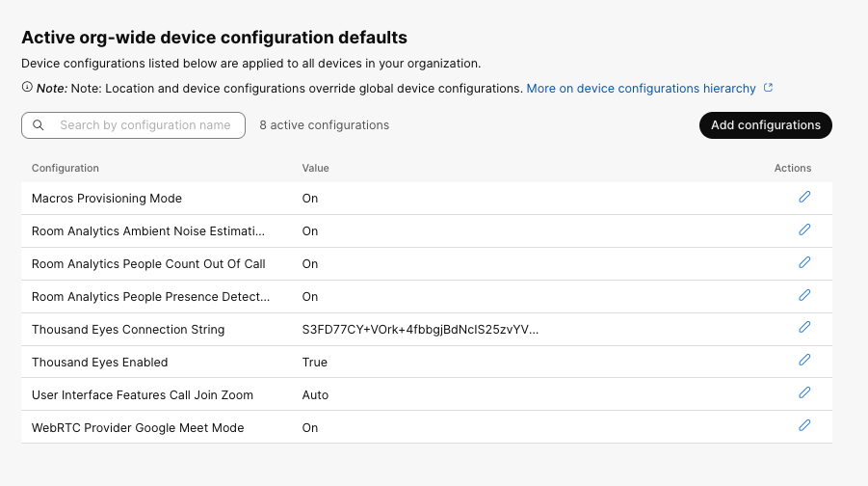Click pencil icon for Ambient Noise Estimation row
868x486 pixels.
pos(804,229)
